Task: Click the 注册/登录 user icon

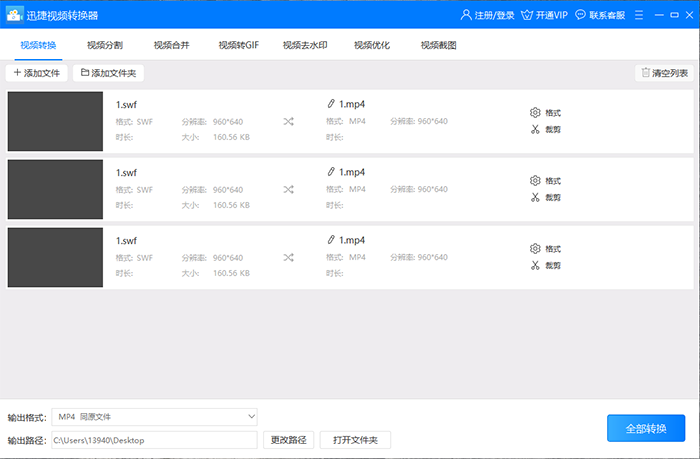Action: pyautogui.click(x=466, y=15)
